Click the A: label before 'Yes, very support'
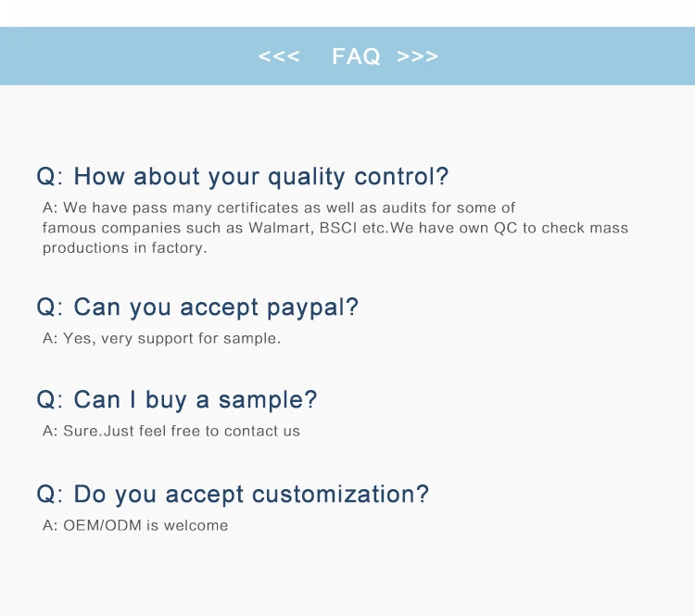Image resolution: width=695 pixels, height=616 pixels. (x=50, y=338)
